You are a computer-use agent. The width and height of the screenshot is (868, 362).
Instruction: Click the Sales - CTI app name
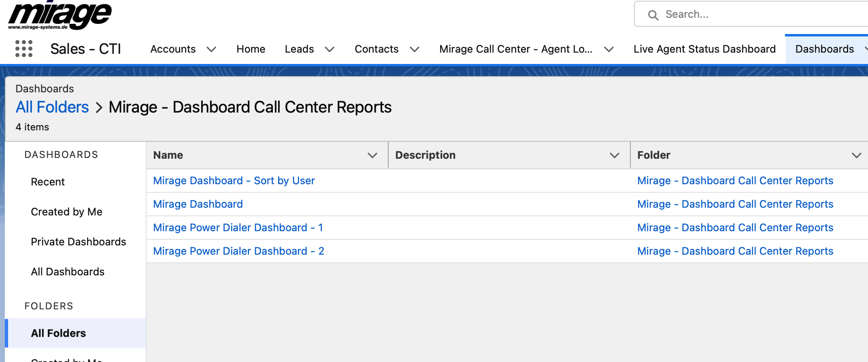coord(85,49)
